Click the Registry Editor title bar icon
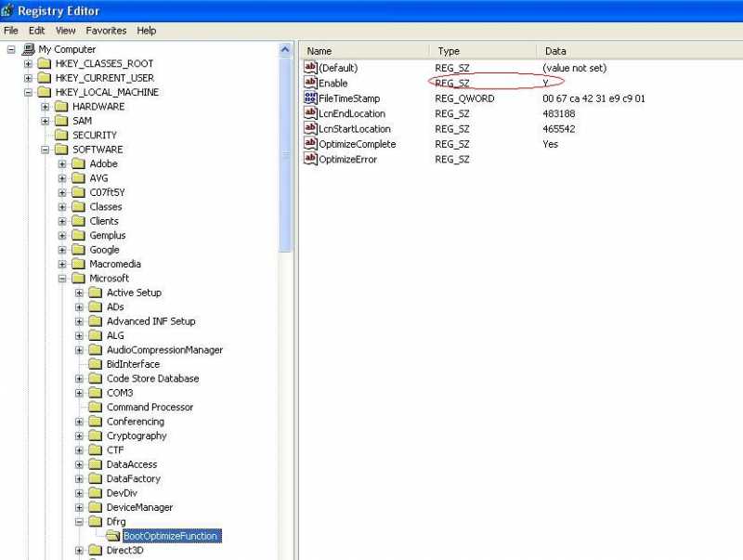Screen dimensions: 743x560 coord(8,11)
